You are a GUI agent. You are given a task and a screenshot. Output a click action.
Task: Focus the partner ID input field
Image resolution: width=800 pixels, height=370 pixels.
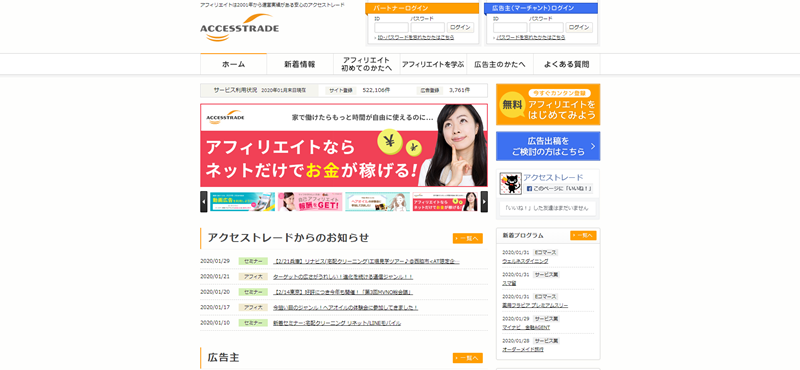pos(391,28)
